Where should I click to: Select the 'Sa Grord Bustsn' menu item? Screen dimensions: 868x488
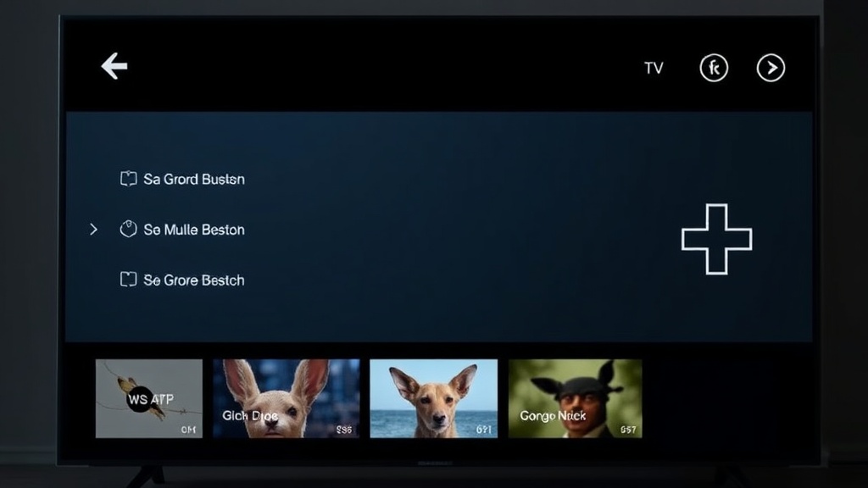(x=194, y=179)
